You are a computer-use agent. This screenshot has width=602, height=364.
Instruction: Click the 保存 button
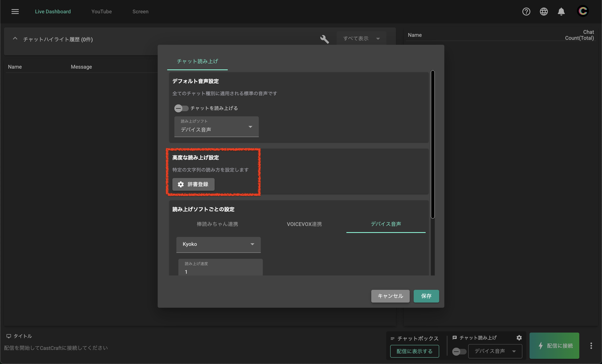pyautogui.click(x=426, y=296)
